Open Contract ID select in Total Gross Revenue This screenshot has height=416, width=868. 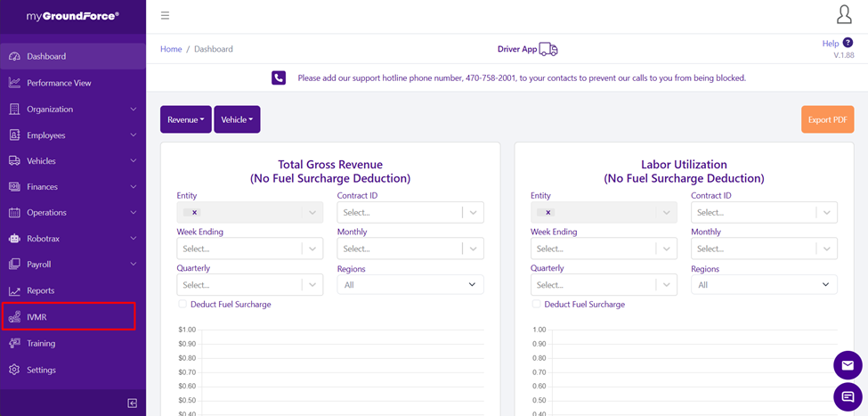coord(410,212)
